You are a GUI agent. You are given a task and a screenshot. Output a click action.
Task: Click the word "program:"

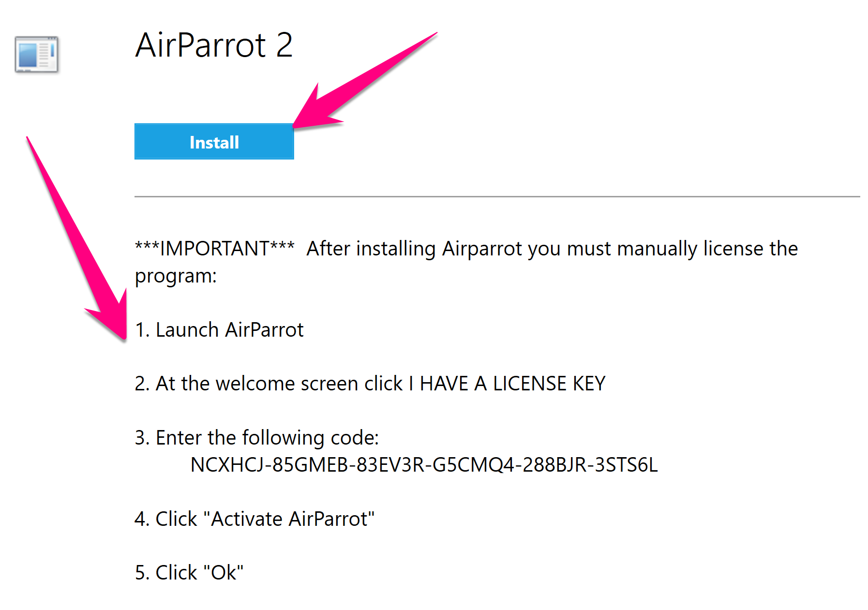tap(176, 276)
